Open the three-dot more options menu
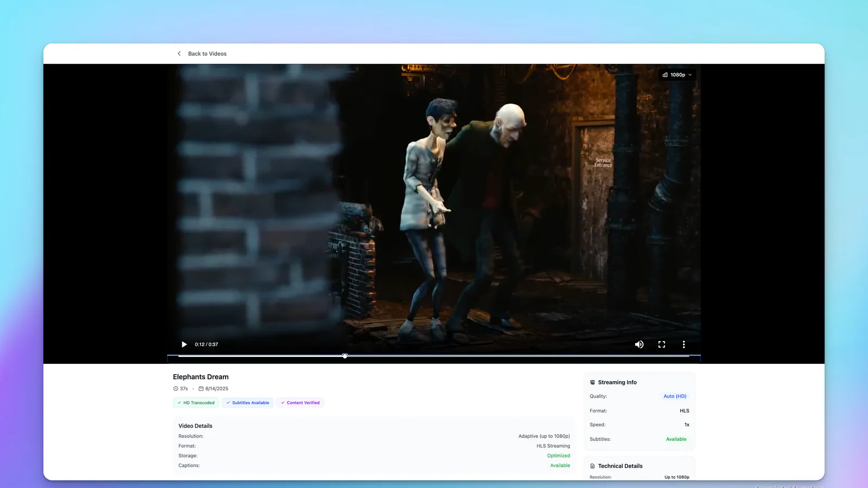 click(x=684, y=344)
